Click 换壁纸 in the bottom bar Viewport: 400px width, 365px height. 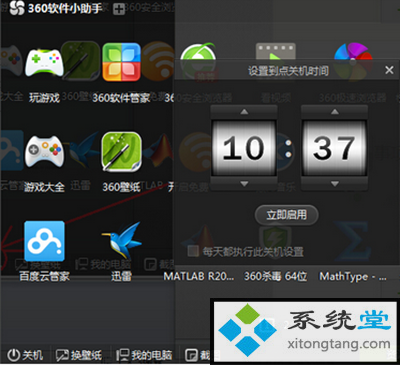[79, 355]
